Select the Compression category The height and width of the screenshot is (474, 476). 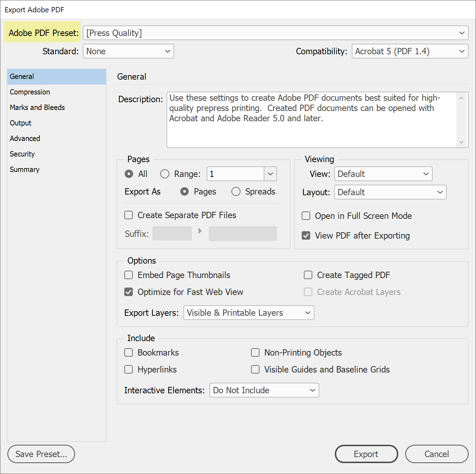click(57, 92)
